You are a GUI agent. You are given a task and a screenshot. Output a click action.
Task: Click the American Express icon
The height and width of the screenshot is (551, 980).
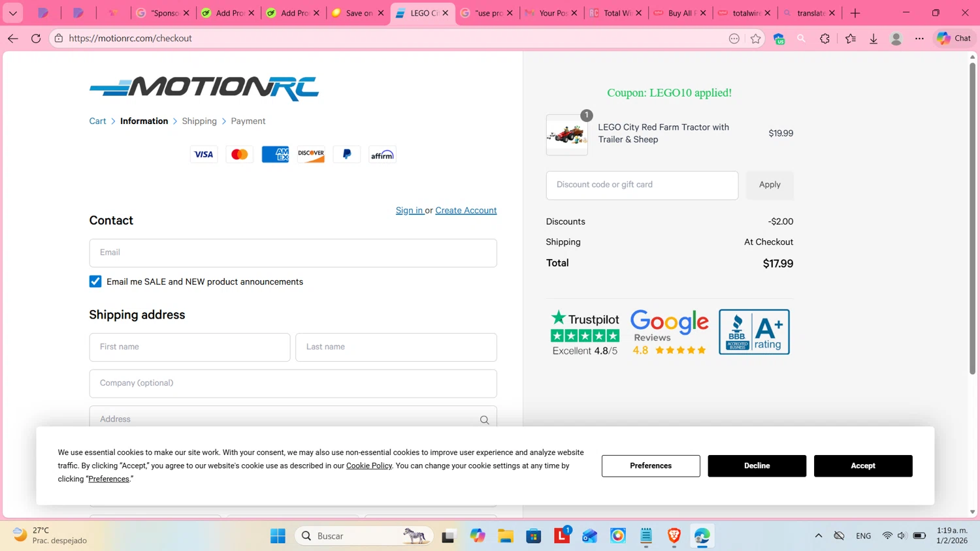pos(275,155)
